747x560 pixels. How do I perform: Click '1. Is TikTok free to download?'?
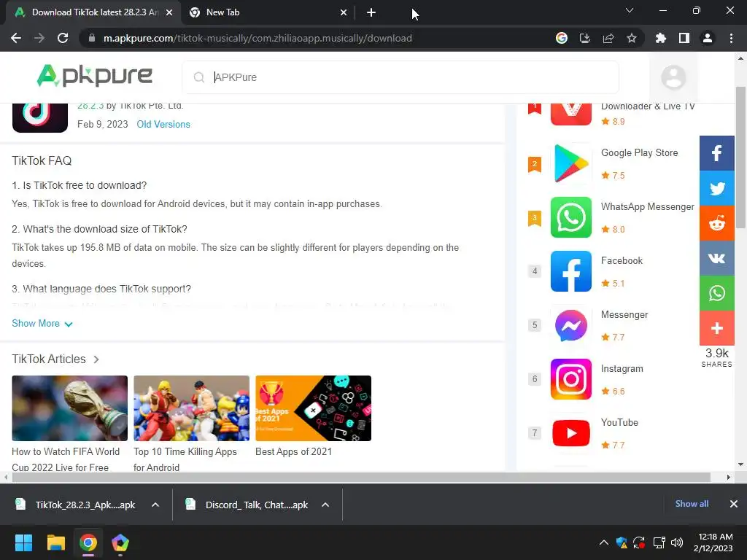[x=79, y=185]
